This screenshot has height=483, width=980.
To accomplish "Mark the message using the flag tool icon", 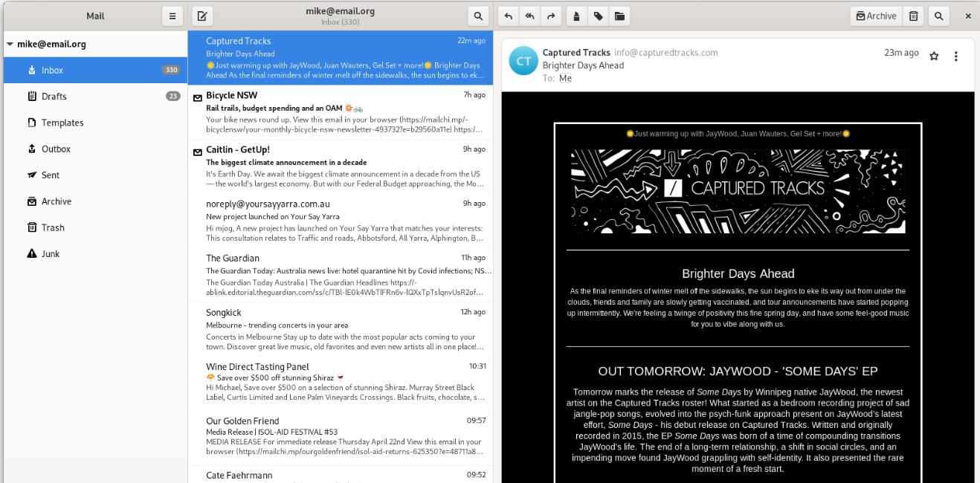I will coord(577,16).
